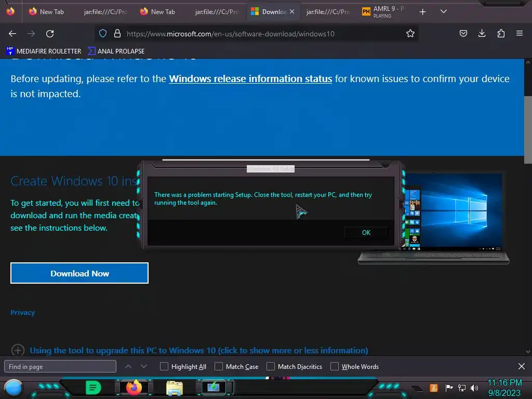Open network status tray icon
Screen dimensions: 532x399
(462, 388)
